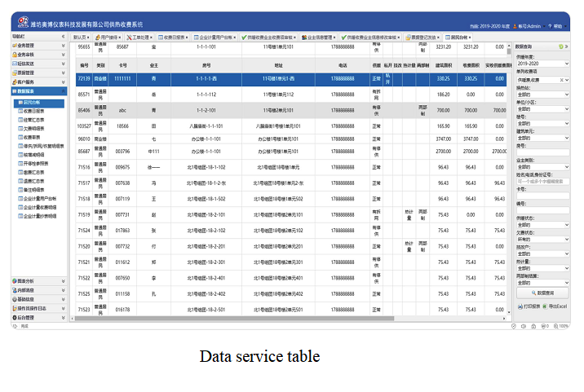Open 企业计量用户台帐 in the sidebar tree

(40, 198)
